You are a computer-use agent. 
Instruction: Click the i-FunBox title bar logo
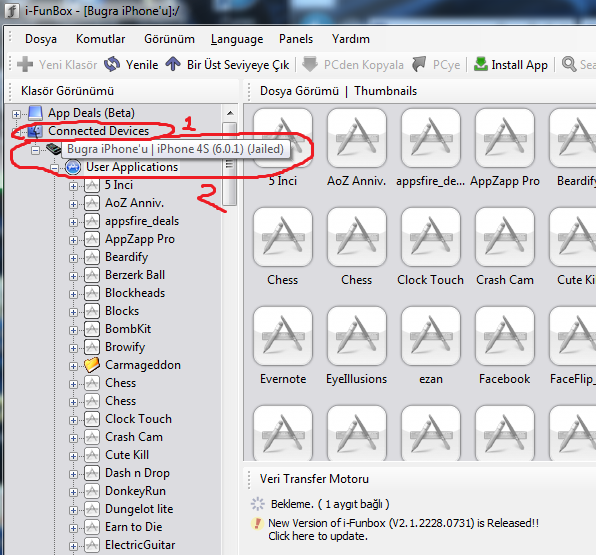[12, 11]
